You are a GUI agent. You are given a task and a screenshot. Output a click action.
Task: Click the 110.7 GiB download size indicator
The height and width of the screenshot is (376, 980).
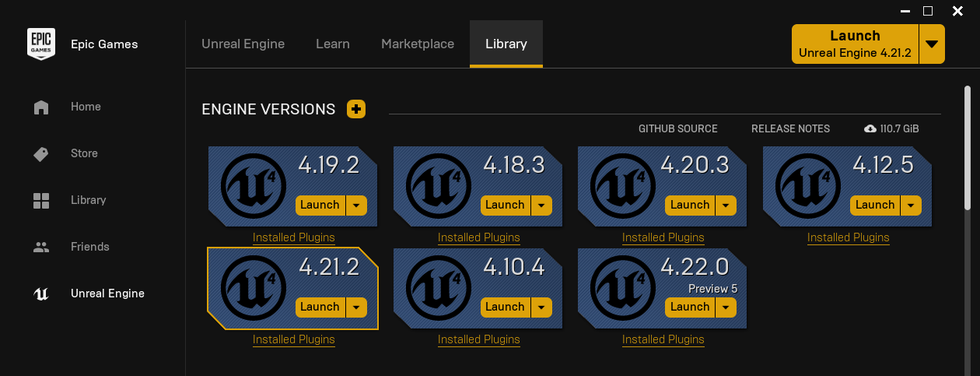point(891,128)
